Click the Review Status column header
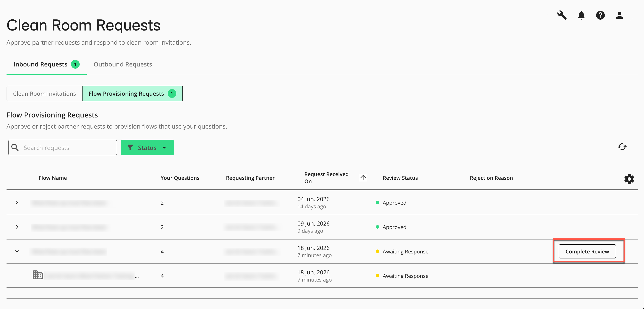Screen dimensions: 644x309 (400, 178)
